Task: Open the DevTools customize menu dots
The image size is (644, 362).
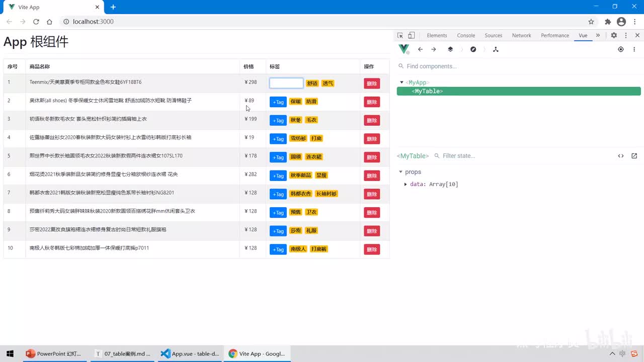Action: pyautogui.click(x=626, y=35)
